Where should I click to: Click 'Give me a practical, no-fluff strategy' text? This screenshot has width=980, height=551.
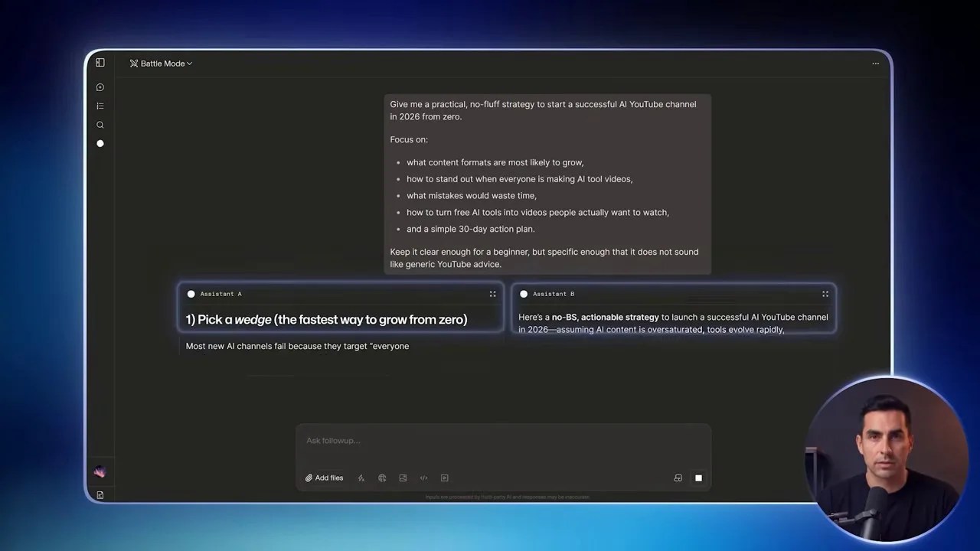click(543, 110)
